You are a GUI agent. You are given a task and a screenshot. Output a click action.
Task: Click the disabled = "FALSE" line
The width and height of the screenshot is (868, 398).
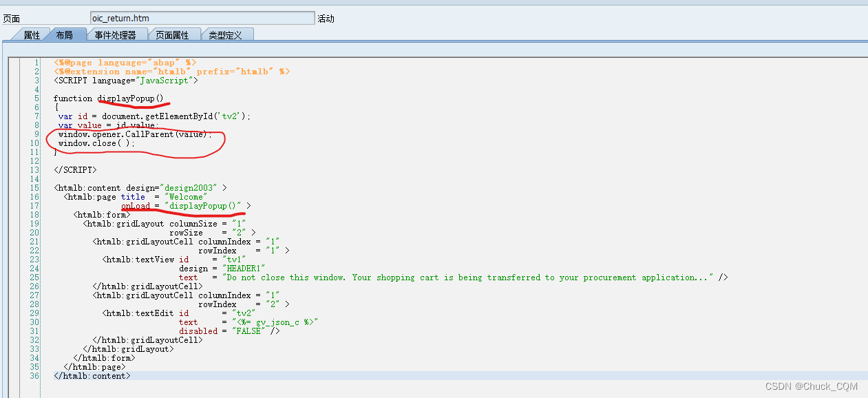[229, 331]
